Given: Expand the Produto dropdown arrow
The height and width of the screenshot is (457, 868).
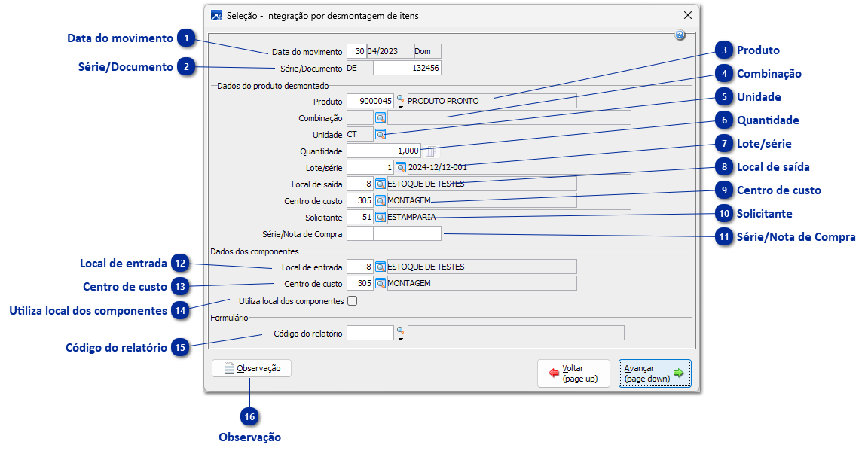Looking at the screenshot, I should pyautogui.click(x=401, y=107).
